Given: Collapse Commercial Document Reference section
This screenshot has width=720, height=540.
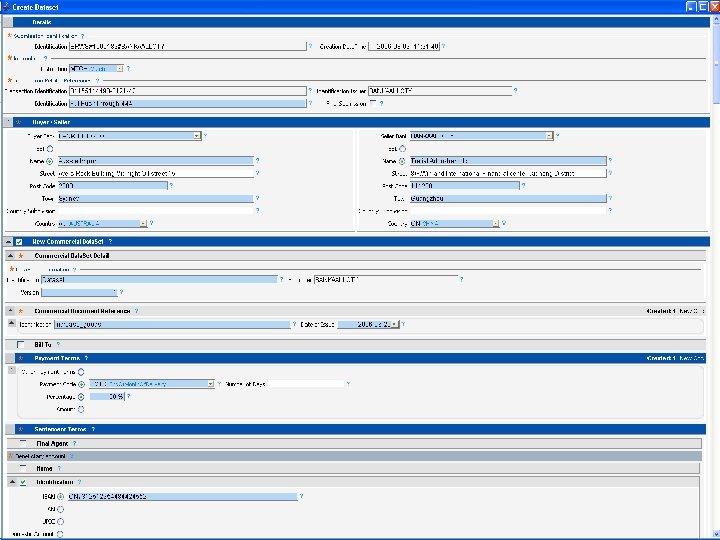Looking at the screenshot, I should point(11,311).
